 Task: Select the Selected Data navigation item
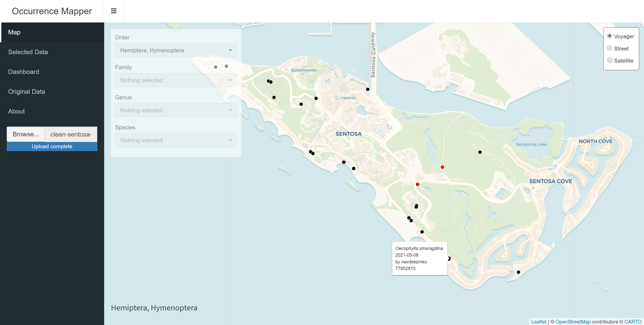(28, 52)
